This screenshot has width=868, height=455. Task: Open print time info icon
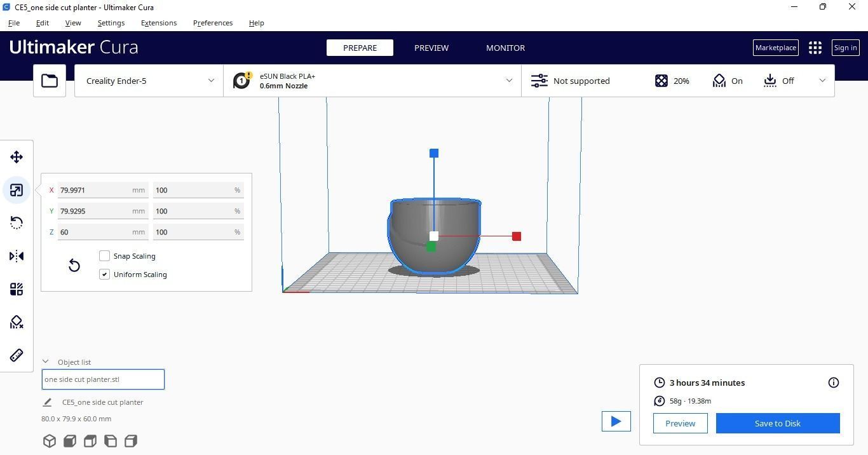[x=834, y=383]
